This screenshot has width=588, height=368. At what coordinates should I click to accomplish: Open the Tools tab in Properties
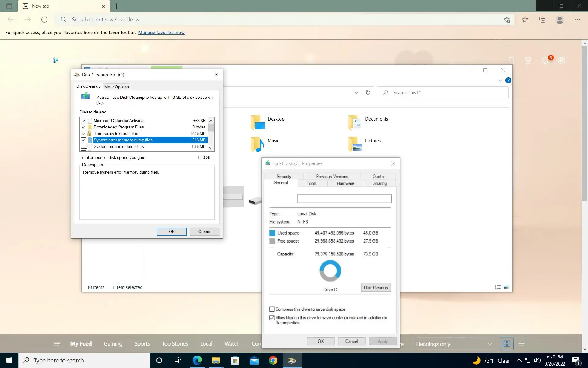311,183
